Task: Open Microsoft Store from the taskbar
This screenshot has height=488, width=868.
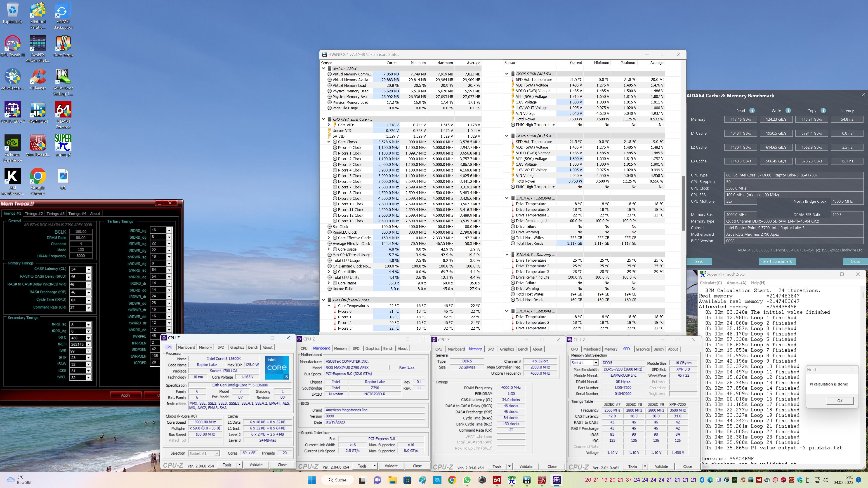Action: [407, 480]
